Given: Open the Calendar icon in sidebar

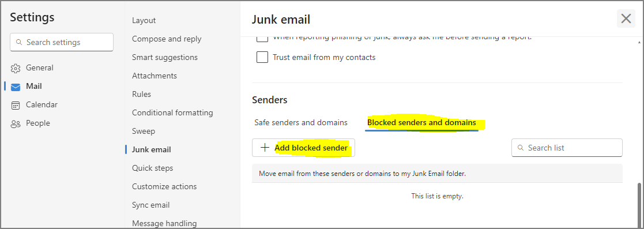Looking at the screenshot, I should tap(16, 105).
